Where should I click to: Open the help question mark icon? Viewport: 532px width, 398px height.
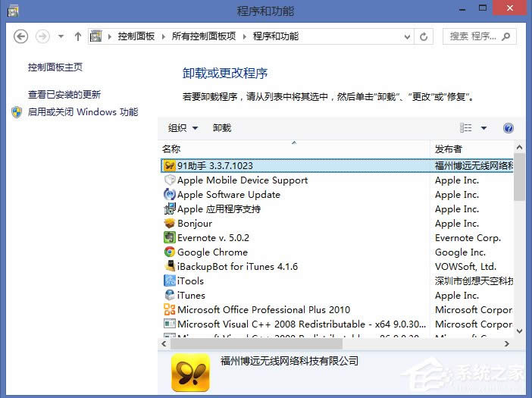pyautogui.click(x=509, y=128)
